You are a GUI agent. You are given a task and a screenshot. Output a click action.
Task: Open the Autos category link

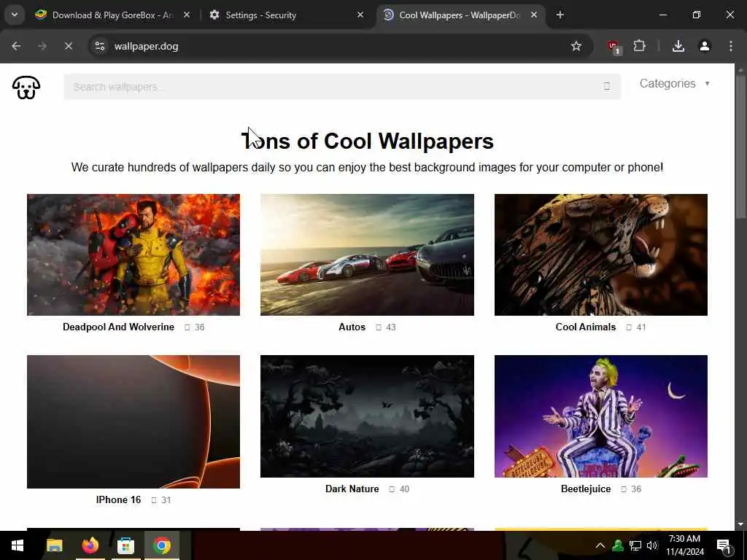click(x=352, y=327)
